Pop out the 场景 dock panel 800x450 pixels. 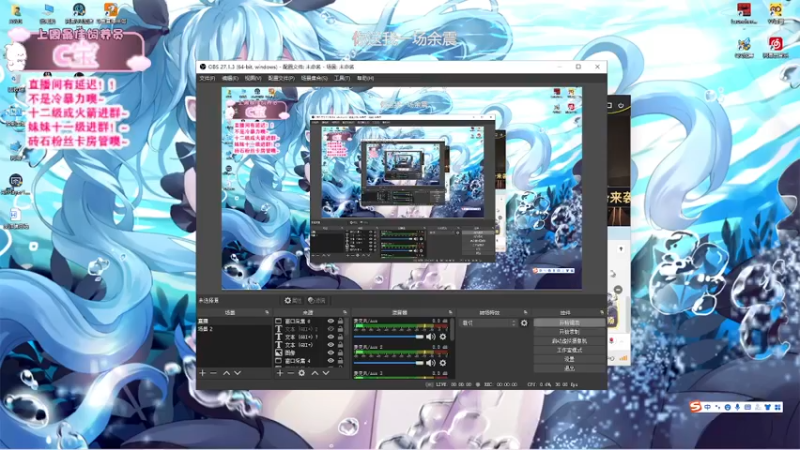pos(267,312)
